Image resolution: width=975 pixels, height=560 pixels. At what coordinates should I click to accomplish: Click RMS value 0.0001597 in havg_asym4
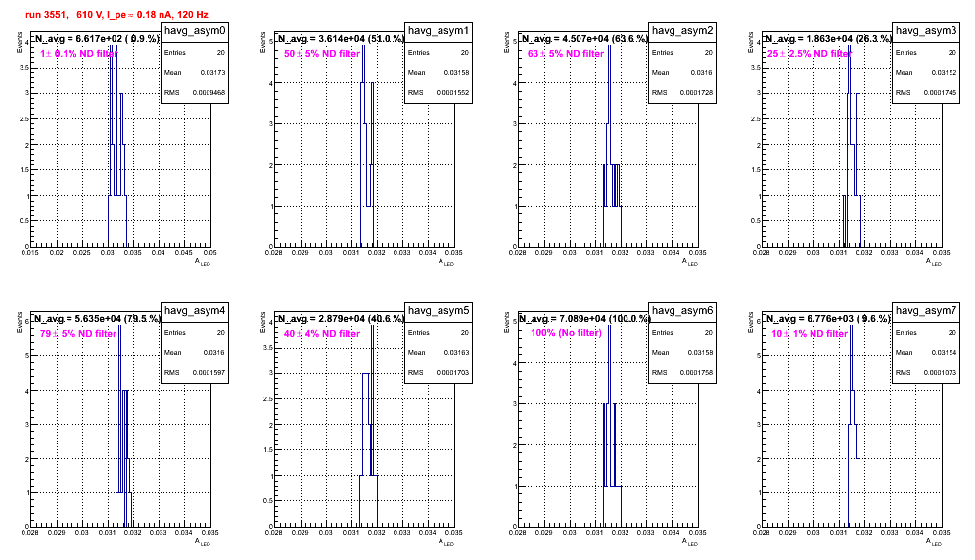click(209, 373)
